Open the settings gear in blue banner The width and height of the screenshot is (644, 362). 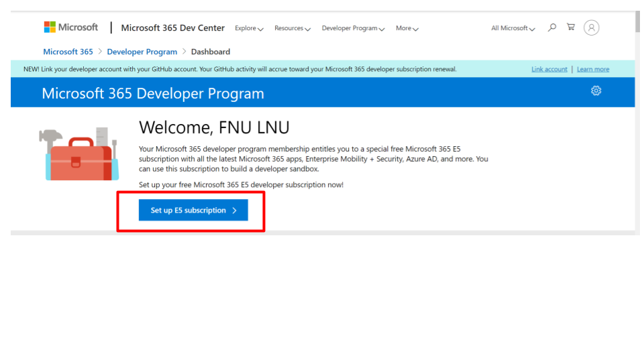596,90
